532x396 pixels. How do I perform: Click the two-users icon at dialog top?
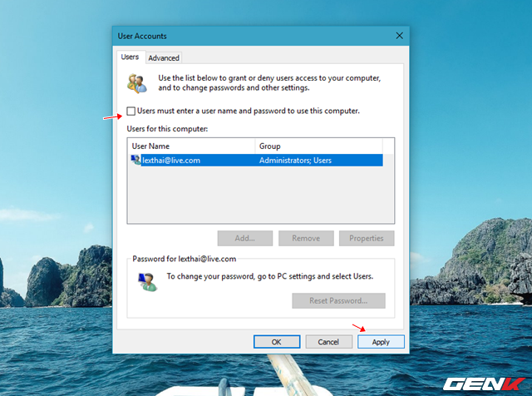137,83
